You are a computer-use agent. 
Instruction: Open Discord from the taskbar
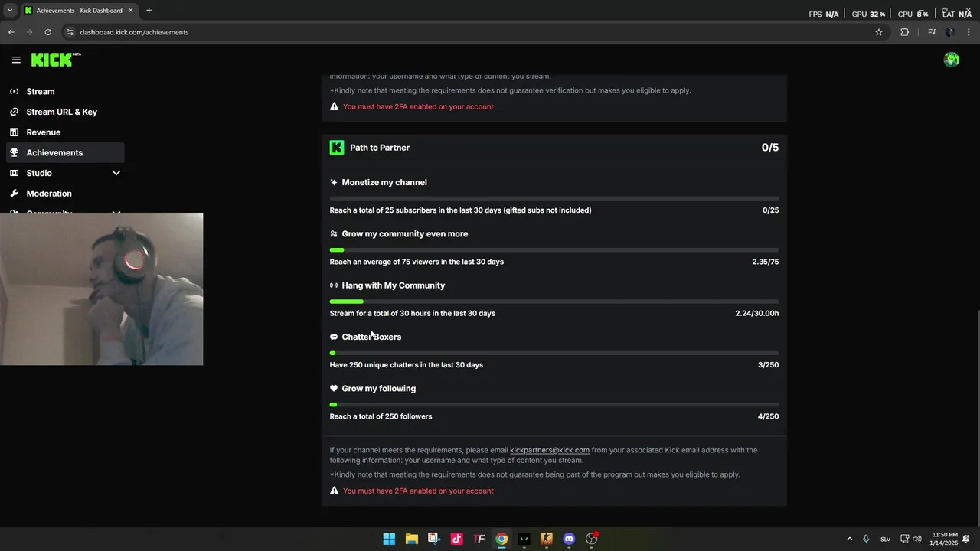point(569,539)
